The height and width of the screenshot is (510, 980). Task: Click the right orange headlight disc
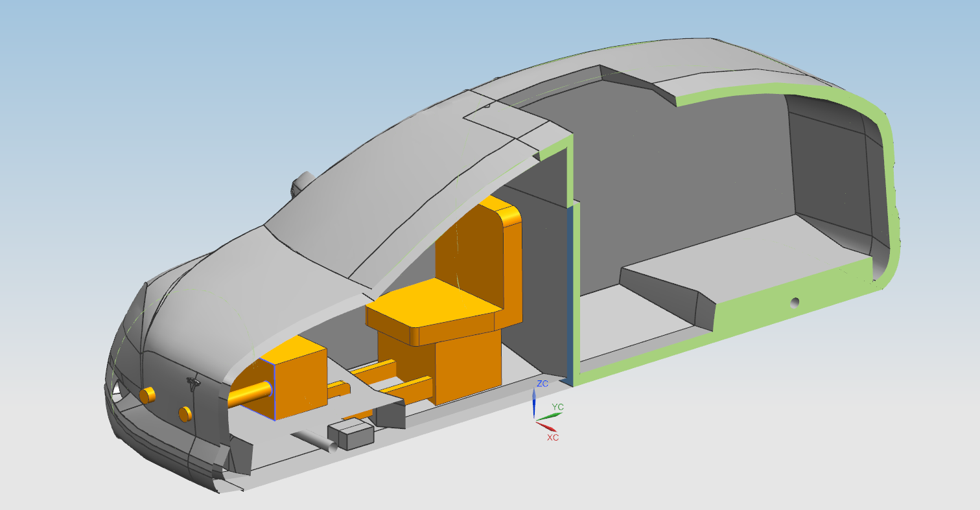click(x=185, y=413)
